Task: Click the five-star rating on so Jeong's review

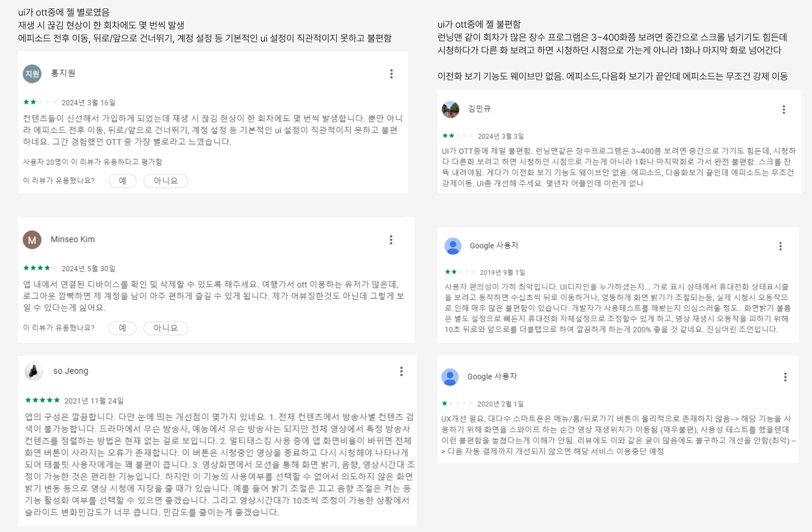Action: point(42,400)
